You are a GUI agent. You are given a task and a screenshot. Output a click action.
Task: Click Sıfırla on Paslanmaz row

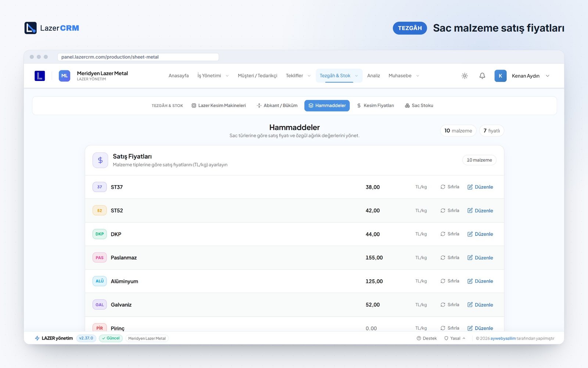tap(450, 258)
